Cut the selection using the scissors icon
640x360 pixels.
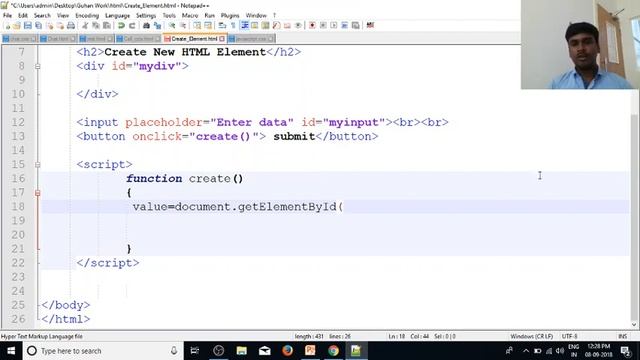click(x=85, y=26)
